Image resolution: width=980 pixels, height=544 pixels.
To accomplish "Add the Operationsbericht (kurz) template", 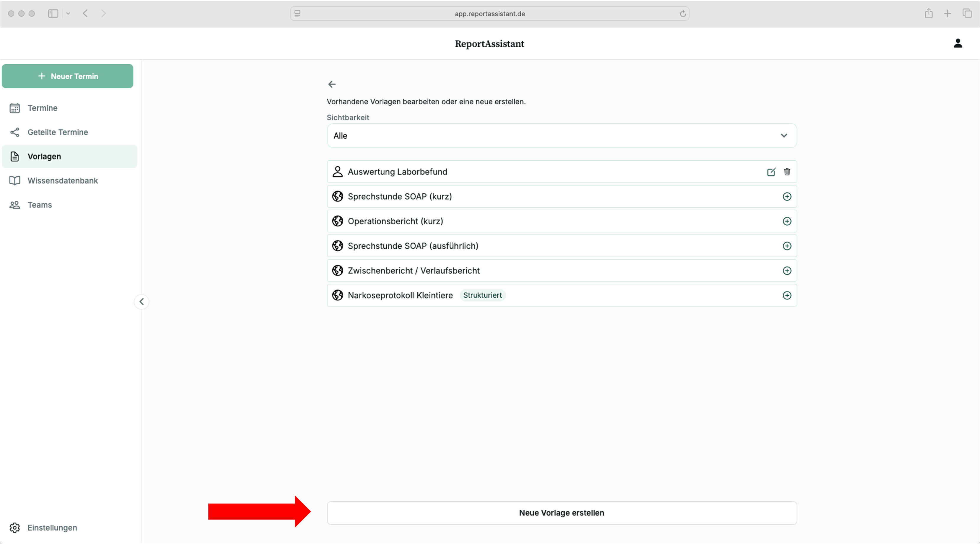I will point(787,221).
